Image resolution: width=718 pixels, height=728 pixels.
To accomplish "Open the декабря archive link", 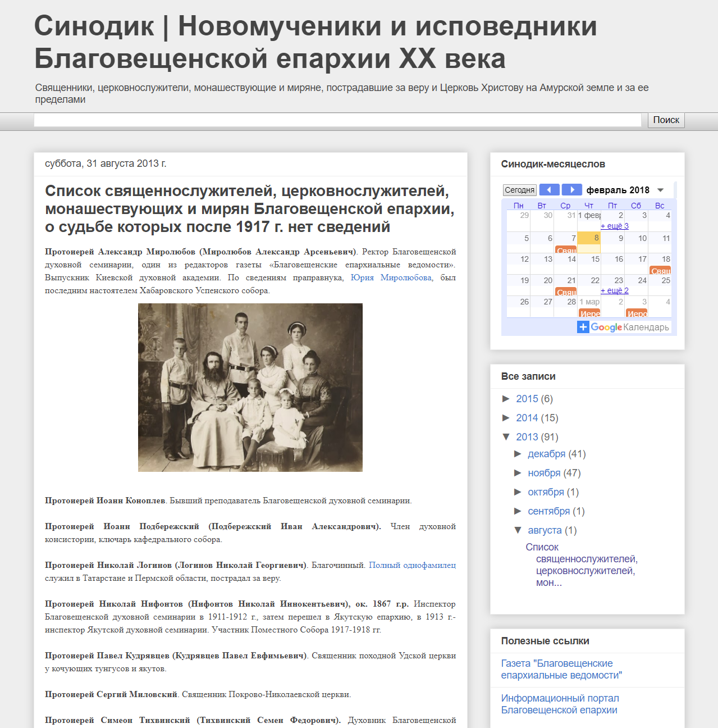I will pos(547,454).
